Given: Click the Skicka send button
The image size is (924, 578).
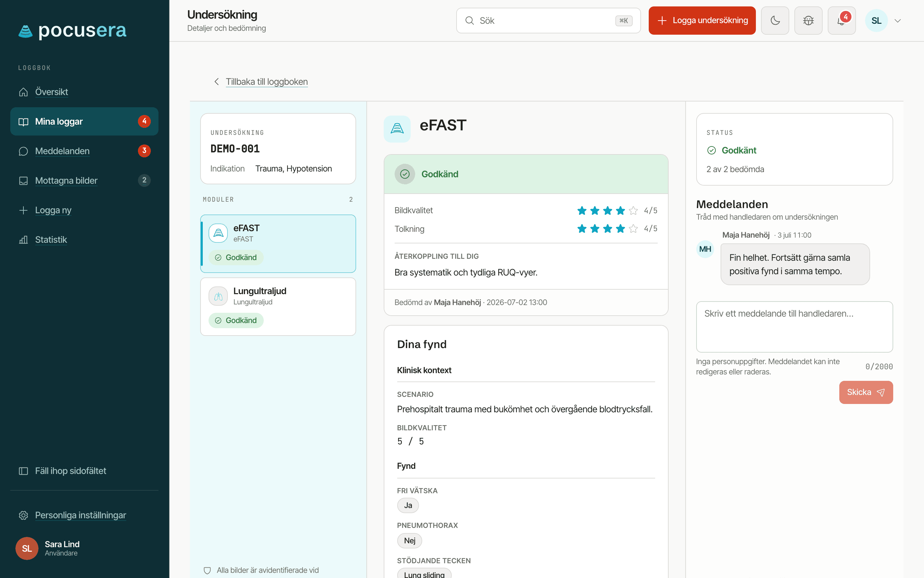Looking at the screenshot, I should click(866, 392).
